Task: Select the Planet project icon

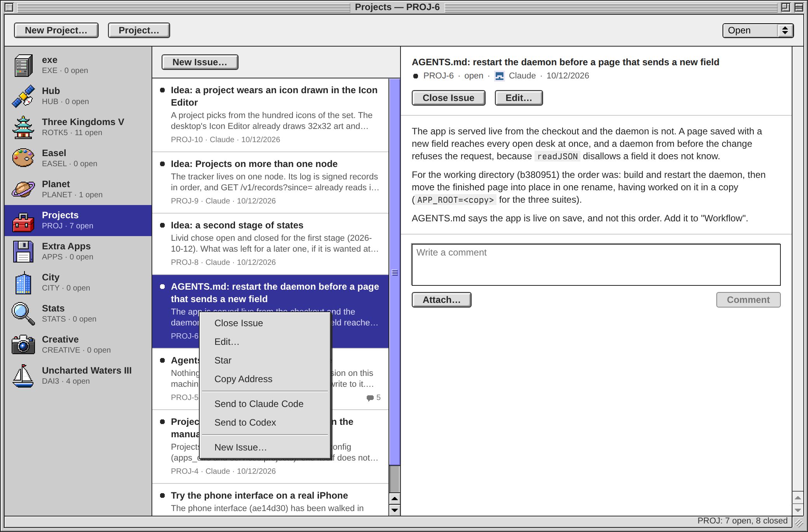Action: (x=23, y=189)
